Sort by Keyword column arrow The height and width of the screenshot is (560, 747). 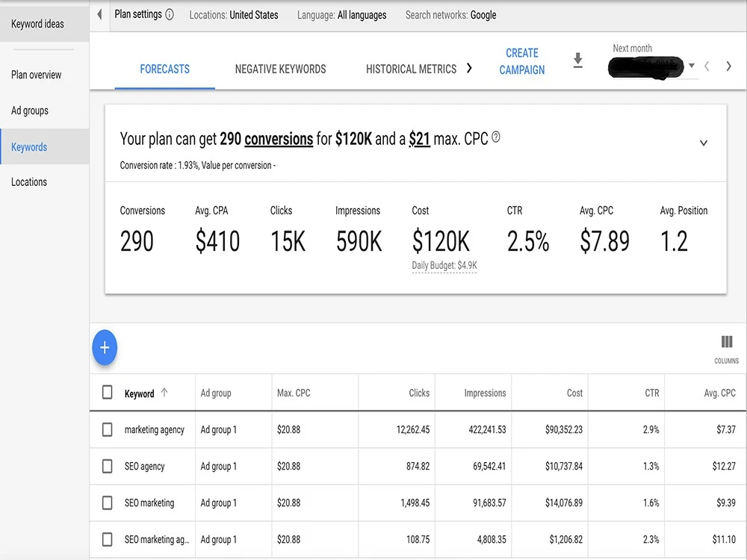[x=164, y=393]
